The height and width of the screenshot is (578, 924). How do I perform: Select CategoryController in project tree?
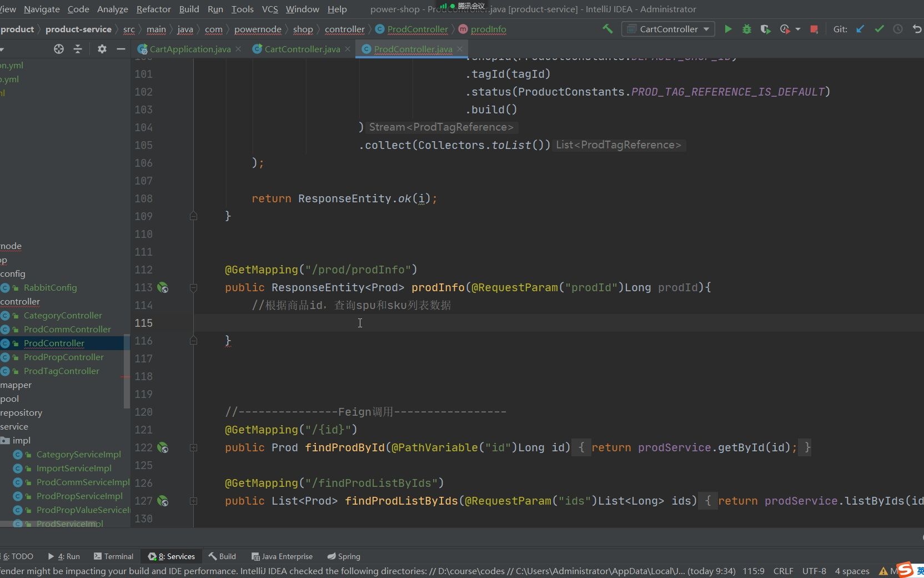click(x=63, y=315)
